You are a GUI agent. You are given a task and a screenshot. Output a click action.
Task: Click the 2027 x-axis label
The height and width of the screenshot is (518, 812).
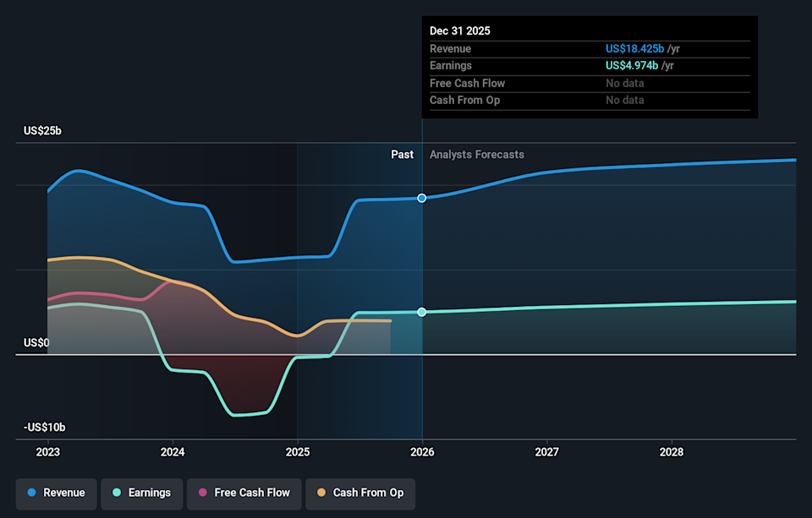(546, 452)
